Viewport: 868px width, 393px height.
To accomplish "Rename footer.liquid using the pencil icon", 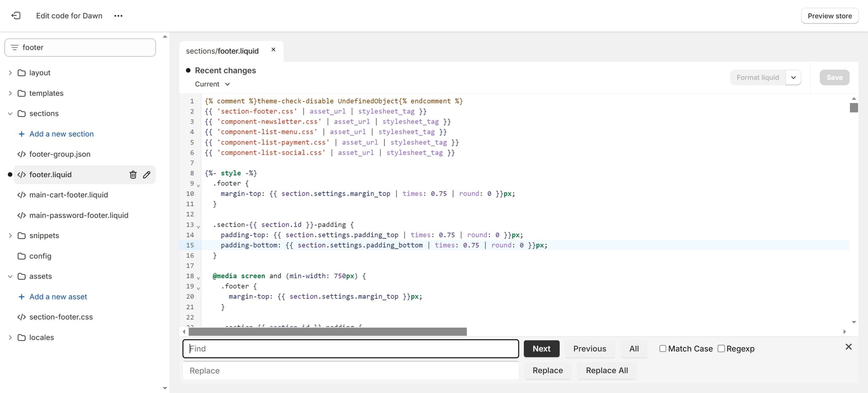I will point(147,174).
